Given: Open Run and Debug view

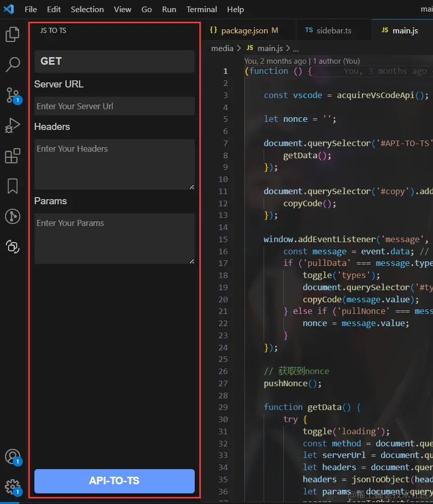Looking at the screenshot, I should (13, 125).
